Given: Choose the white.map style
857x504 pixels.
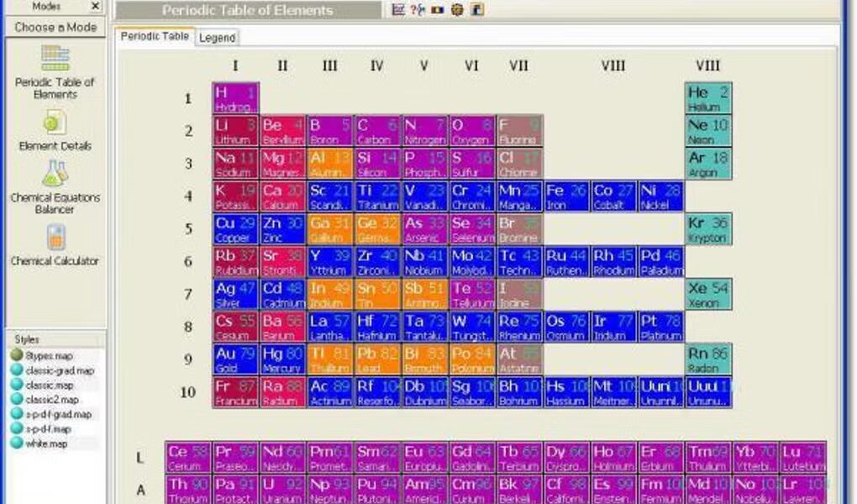Looking at the screenshot, I should point(47,443).
